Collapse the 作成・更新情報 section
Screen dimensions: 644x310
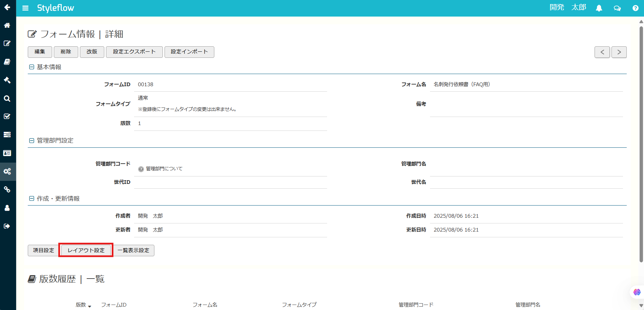[x=31, y=199]
